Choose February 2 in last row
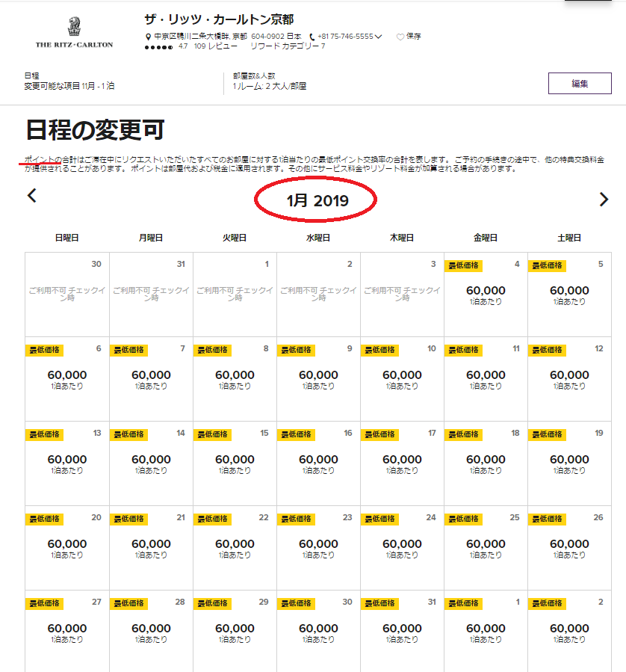The height and width of the screenshot is (672, 626). coord(569,632)
